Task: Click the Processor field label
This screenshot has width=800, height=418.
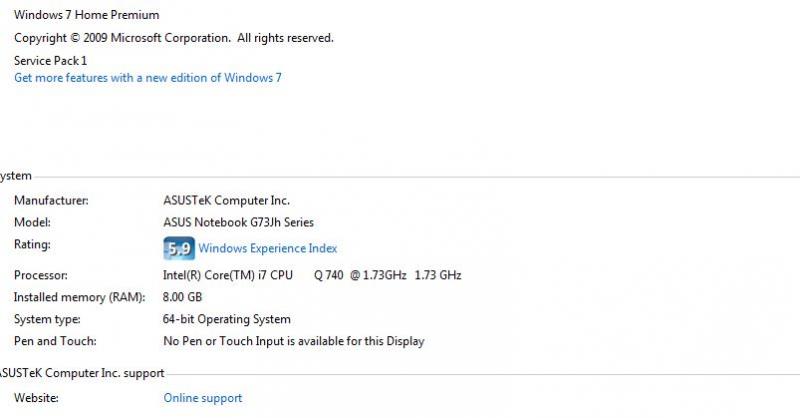Action: coord(41,275)
